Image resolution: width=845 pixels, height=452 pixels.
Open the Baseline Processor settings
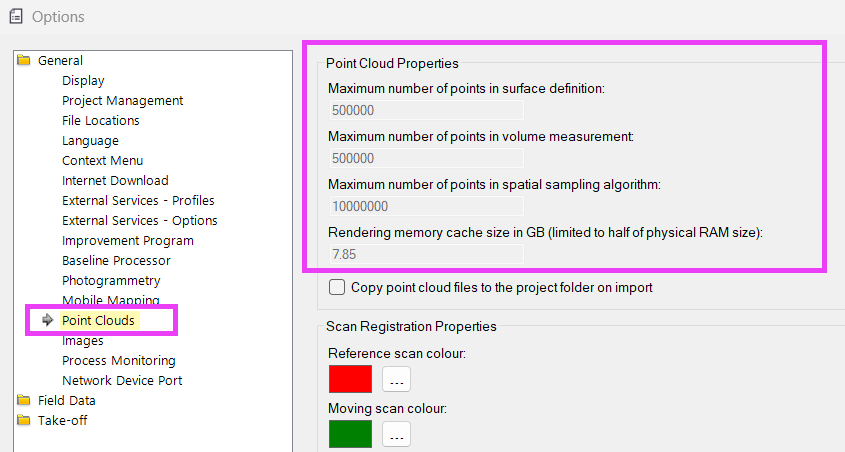tap(116, 261)
